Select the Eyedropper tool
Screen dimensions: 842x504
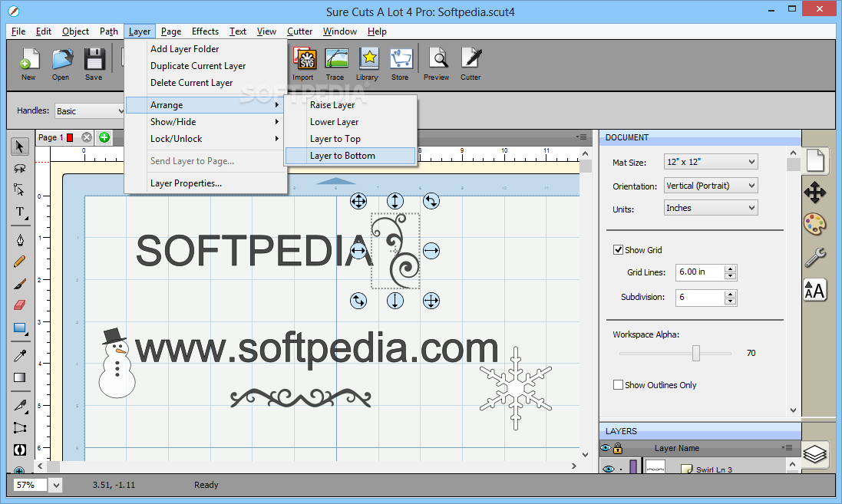click(x=20, y=355)
